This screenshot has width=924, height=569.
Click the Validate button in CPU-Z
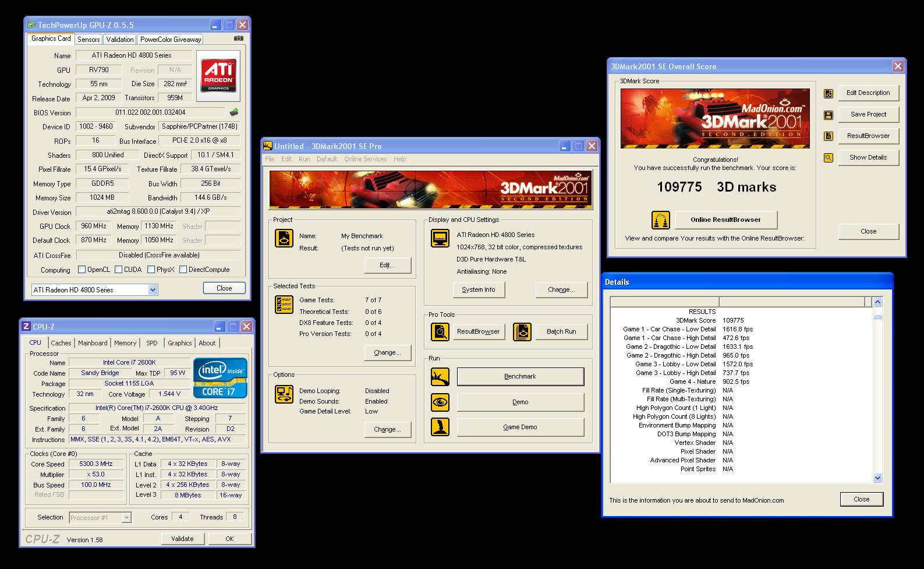182,539
